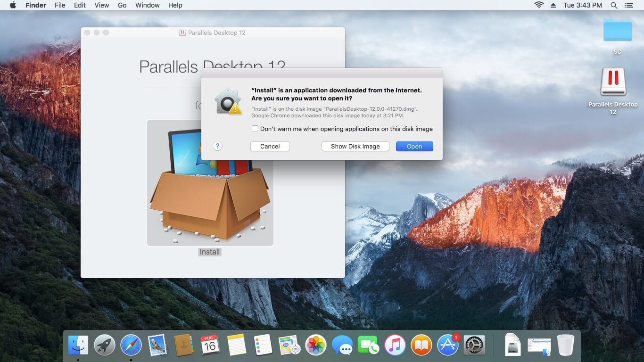This screenshot has width=644, height=362.
Task: Open Finder from the Dock
Action: (x=78, y=345)
